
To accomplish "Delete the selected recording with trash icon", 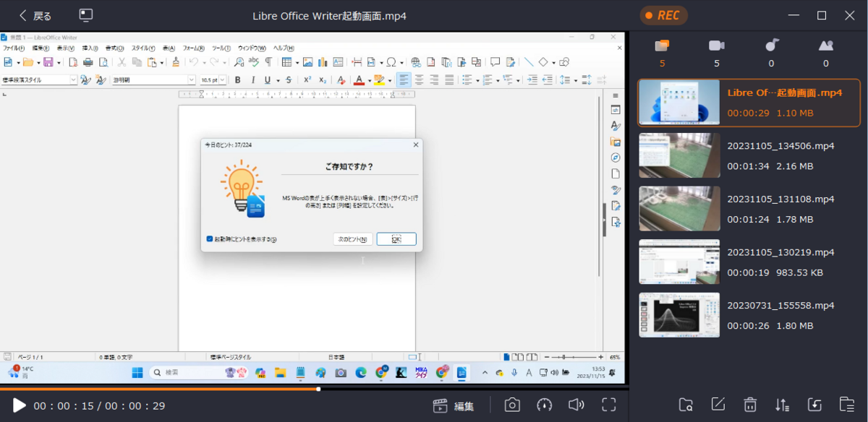I will (750, 405).
